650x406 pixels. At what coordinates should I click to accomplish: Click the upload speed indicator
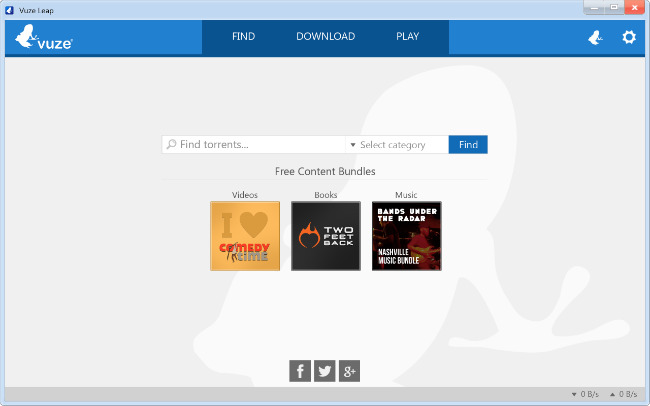622,395
